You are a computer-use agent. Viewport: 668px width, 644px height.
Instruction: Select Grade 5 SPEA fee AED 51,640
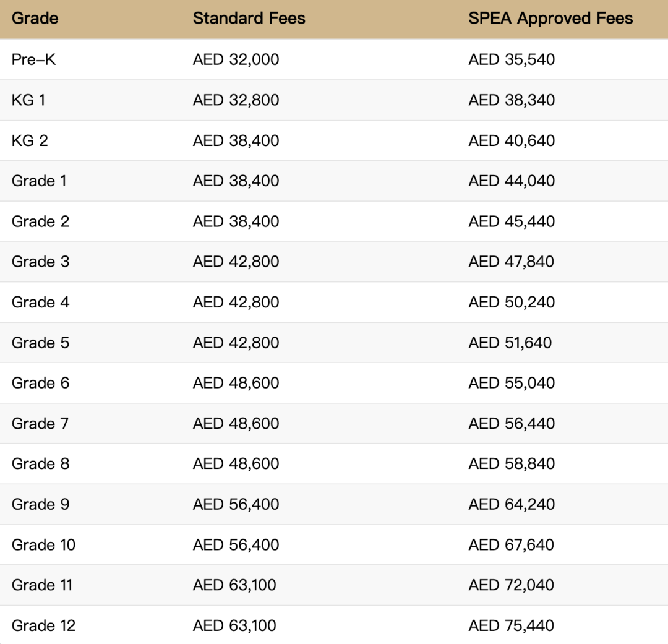click(510, 343)
